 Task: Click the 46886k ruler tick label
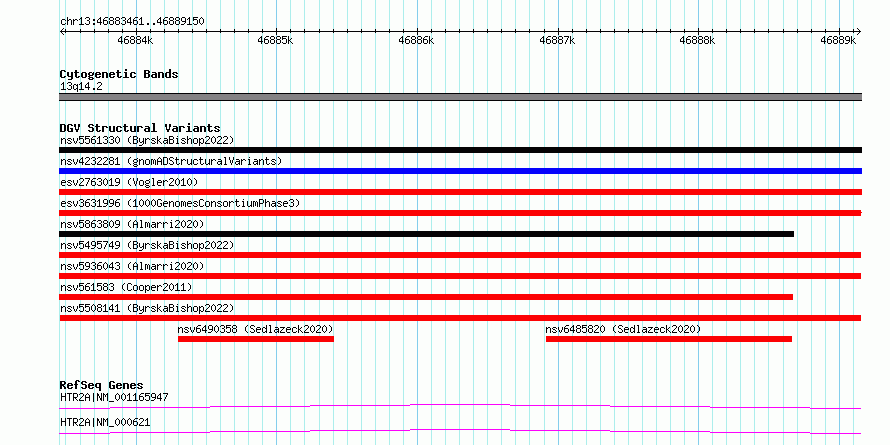[x=417, y=41]
